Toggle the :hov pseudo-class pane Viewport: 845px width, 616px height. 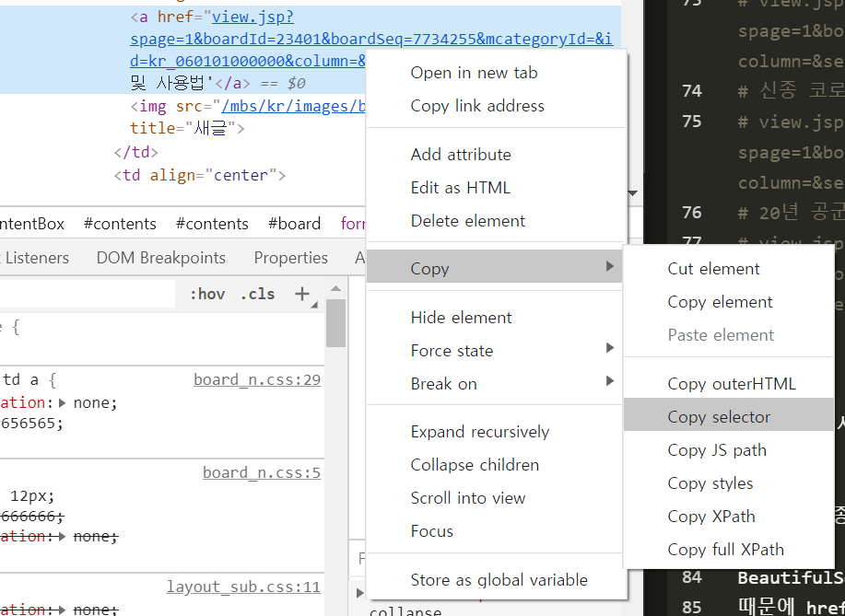pos(206,293)
